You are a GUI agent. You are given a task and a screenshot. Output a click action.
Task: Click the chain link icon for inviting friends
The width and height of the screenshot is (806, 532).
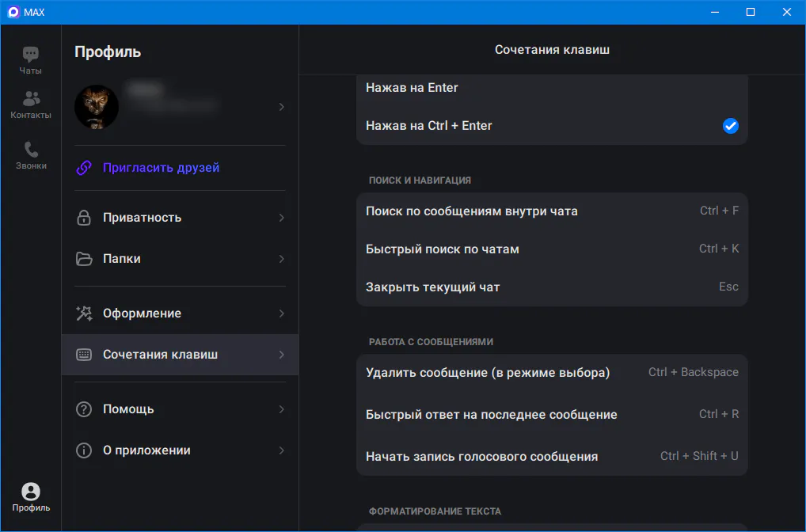tap(84, 168)
